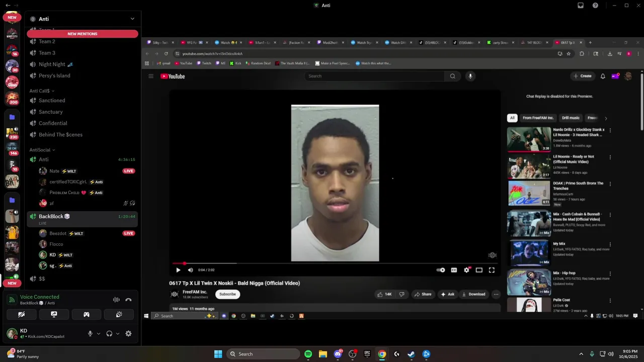This screenshot has height=362, width=644.
Task: Turn on camera in the voice panel
Action: 21,314
